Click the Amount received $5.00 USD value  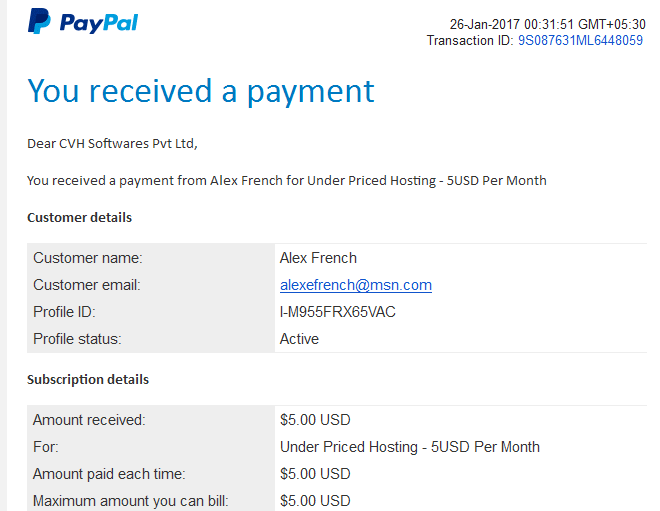click(315, 420)
